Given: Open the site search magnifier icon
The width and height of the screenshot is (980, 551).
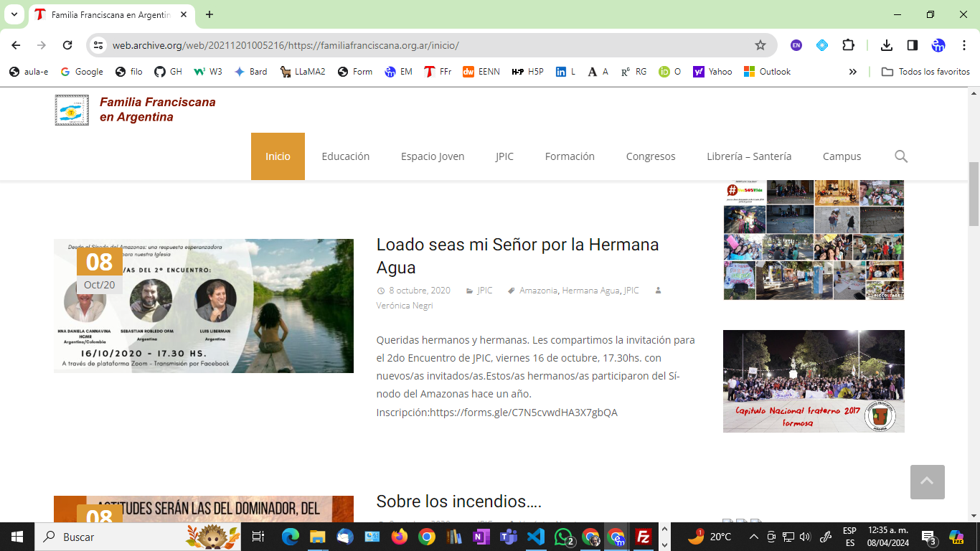Looking at the screenshot, I should (x=901, y=156).
